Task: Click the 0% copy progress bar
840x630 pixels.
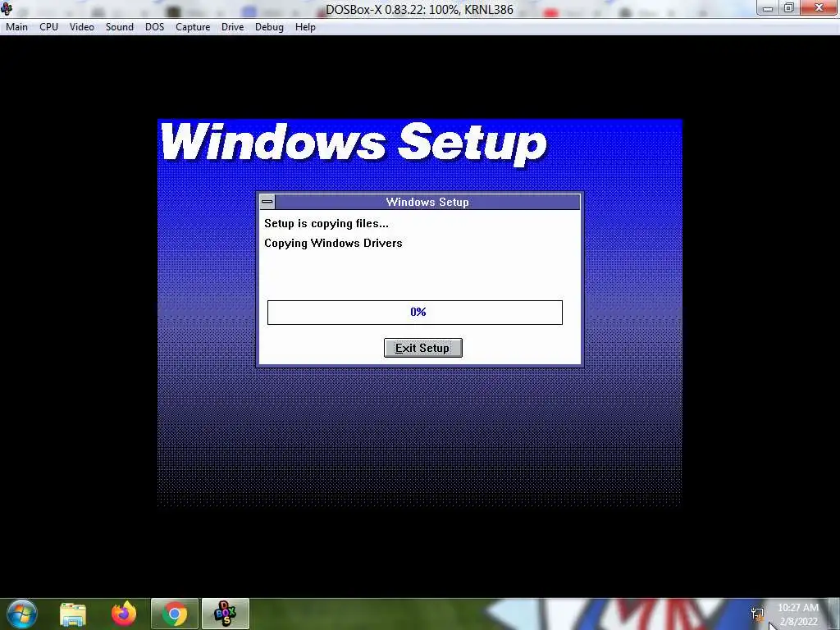Action: [414, 313]
